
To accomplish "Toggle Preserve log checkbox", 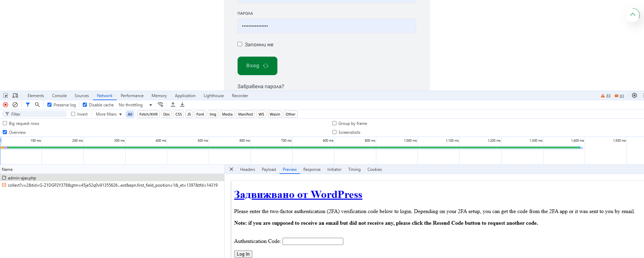I will click(49, 105).
